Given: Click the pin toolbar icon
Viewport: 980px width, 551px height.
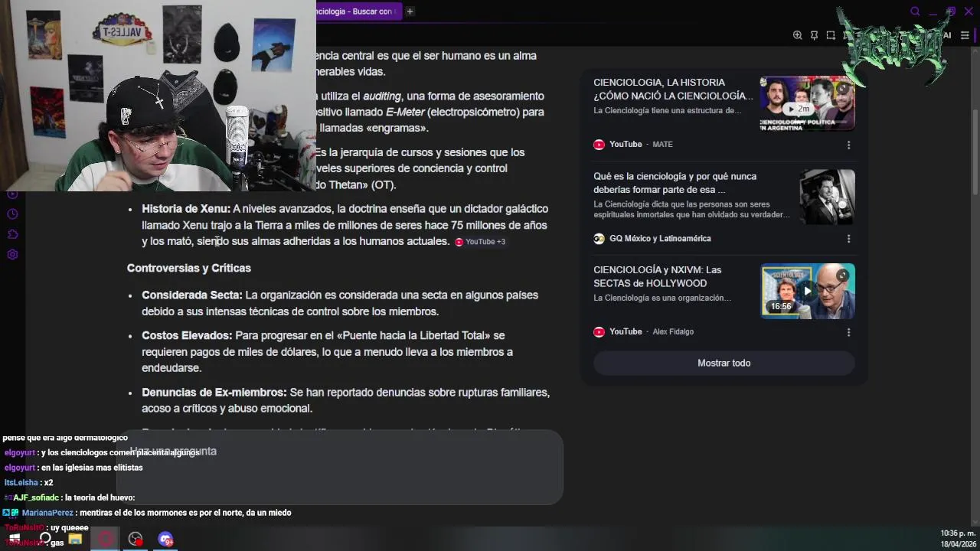Looking at the screenshot, I should coord(814,35).
